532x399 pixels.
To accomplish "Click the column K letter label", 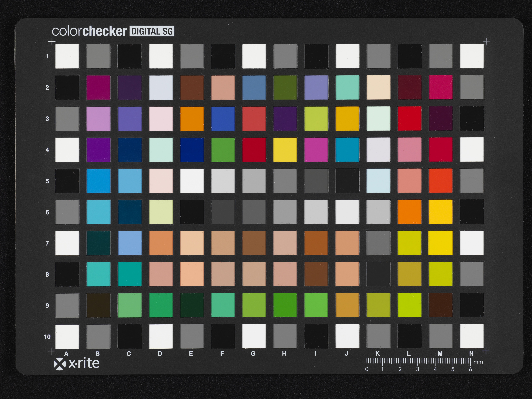I will [x=378, y=354].
